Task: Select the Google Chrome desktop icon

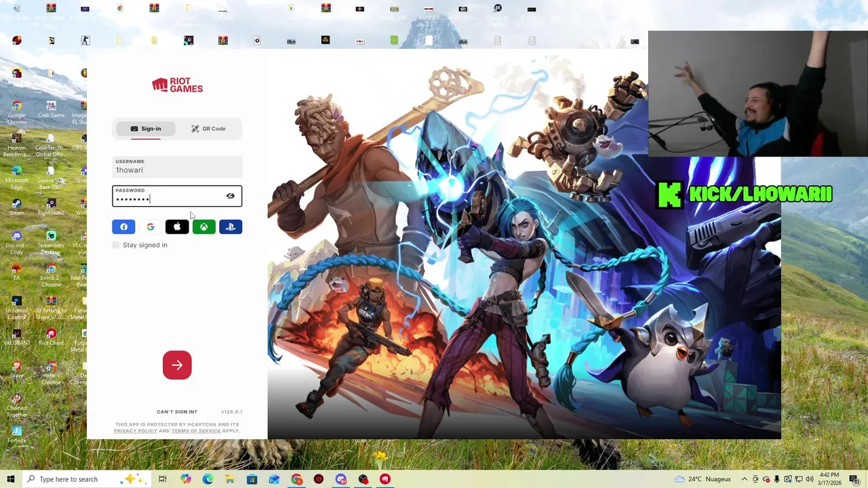Action: coord(17,113)
